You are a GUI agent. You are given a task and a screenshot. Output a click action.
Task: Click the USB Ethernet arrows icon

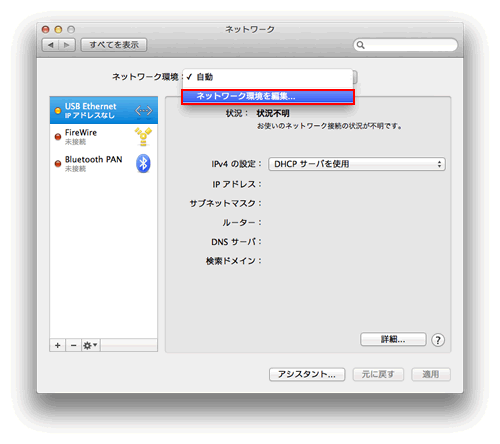coord(144,110)
